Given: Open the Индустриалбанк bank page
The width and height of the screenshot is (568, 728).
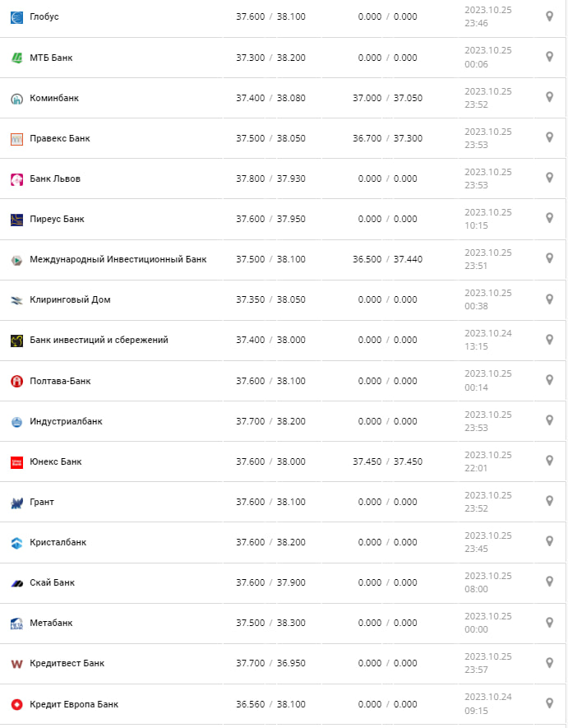Looking at the screenshot, I should [66, 422].
